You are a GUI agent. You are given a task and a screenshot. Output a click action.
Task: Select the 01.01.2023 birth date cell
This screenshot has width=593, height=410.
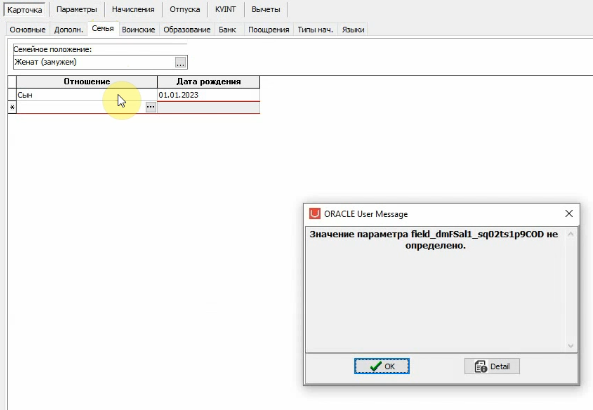(x=209, y=95)
